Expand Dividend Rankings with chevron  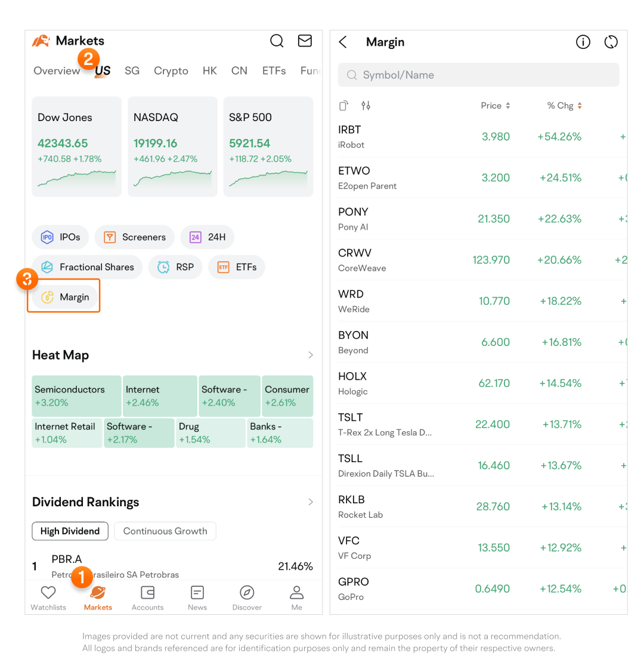tap(310, 502)
